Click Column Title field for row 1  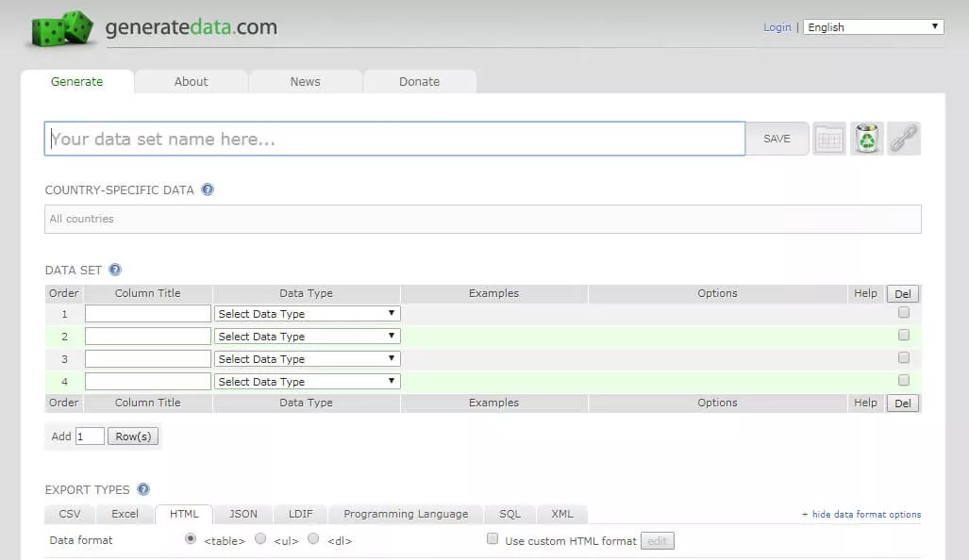(148, 314)
